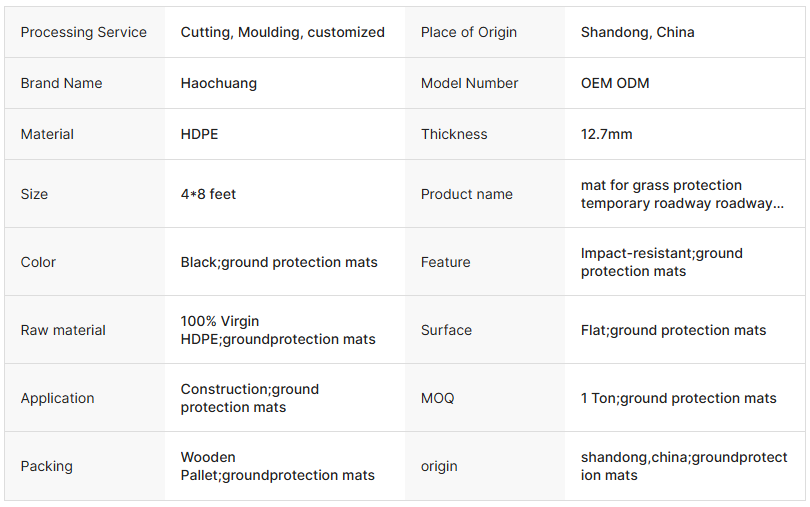Click the Place of Origin label
This screenshot has height=507, width=810.
tap(469, 32)
